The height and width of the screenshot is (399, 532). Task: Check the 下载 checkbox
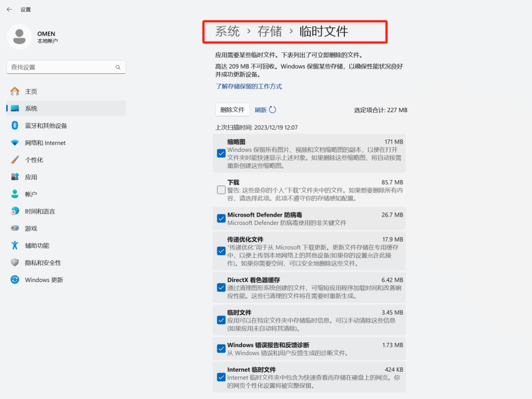tap(221, 190)
